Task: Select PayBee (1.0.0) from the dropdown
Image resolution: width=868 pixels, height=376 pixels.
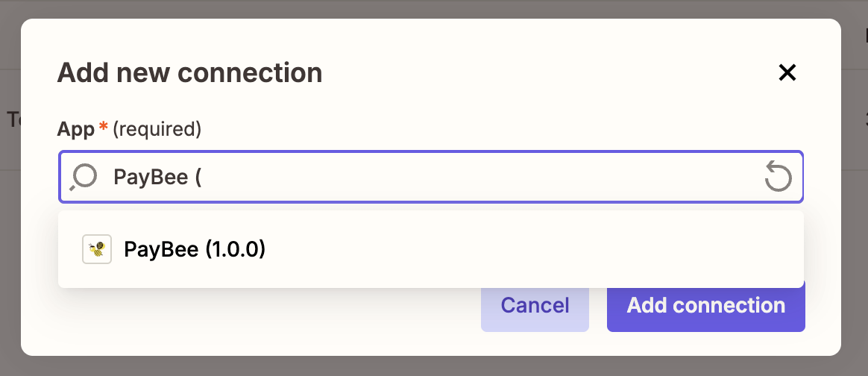Action: tap(195, 249)
